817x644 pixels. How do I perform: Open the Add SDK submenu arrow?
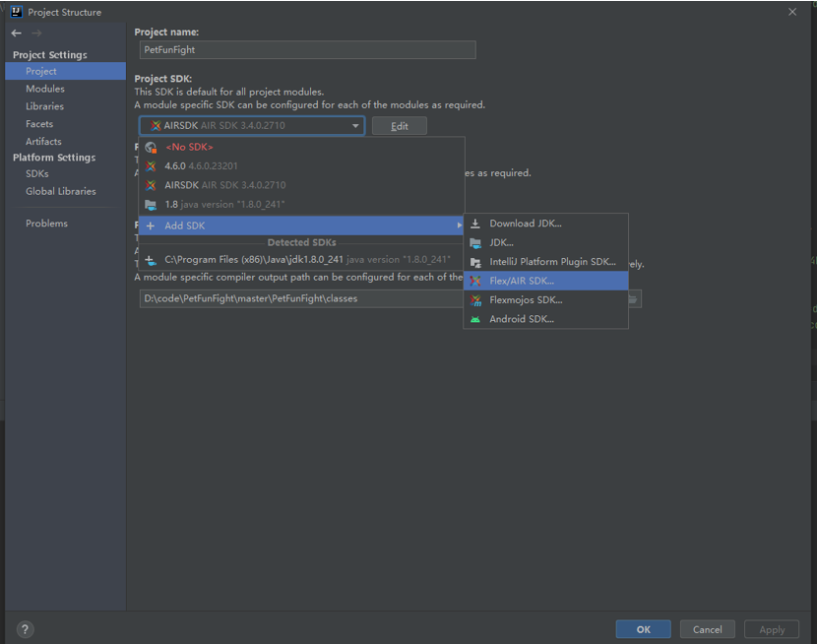tap(459, 225)
